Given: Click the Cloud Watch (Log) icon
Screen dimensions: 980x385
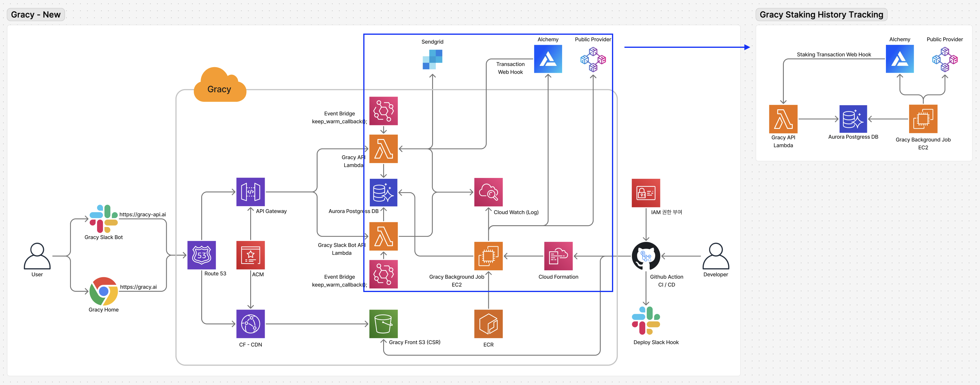Looking at the screenshot, I should coord(488,192).
